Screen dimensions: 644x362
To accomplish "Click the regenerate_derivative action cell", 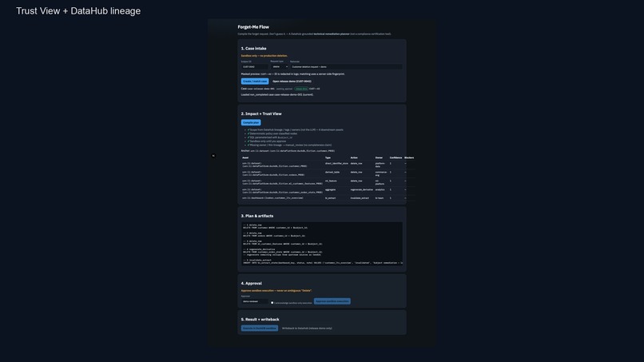I will 361,190.
